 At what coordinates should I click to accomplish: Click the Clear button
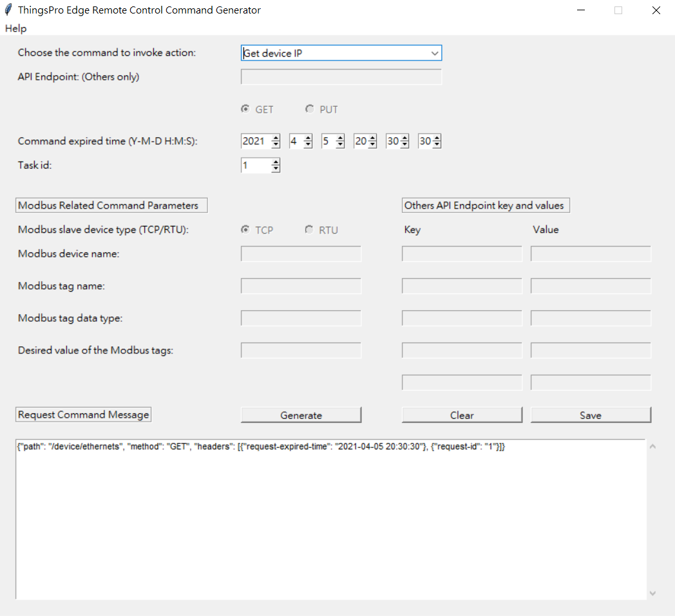pyautogui.click(x=462, y=415)
